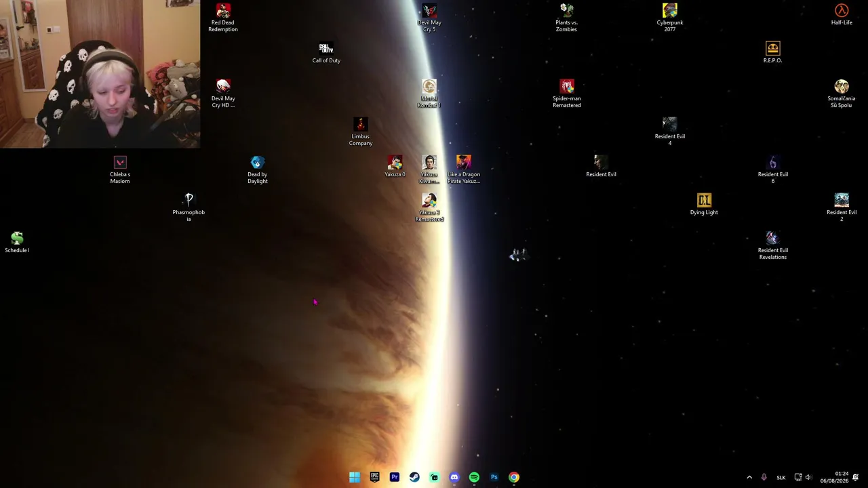Click the webcam overlay in the corner
Screen dimensions: 868x488
click(100, 74)
